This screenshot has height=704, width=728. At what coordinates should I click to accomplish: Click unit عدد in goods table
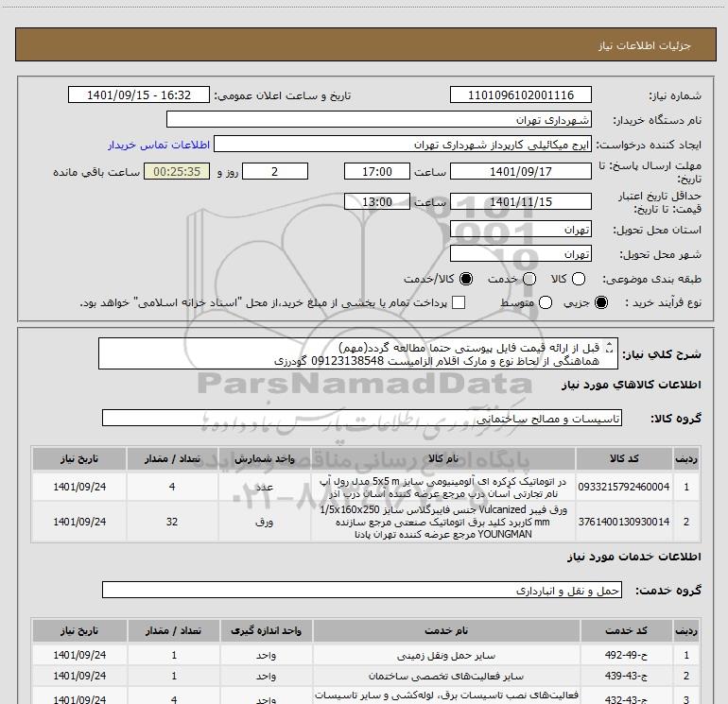pyautogui.click(x=264, y=487)
